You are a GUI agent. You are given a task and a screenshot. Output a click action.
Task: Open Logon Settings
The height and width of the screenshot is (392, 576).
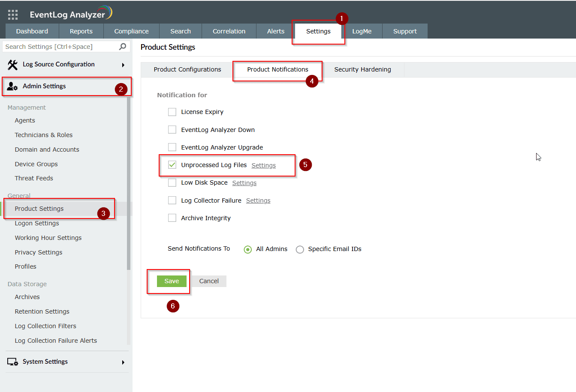pyautogui.click(x=37, y=223)
